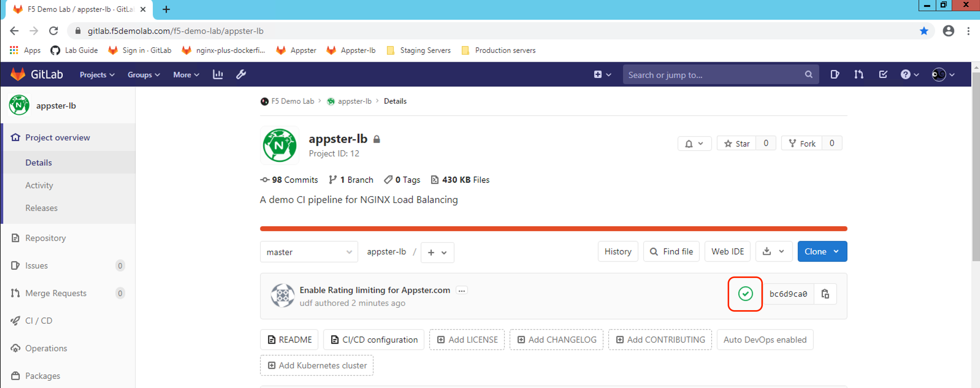Open the user avatar menu in navbar
The width and height of the screenshot is (980, 388).
coord(943,74)
